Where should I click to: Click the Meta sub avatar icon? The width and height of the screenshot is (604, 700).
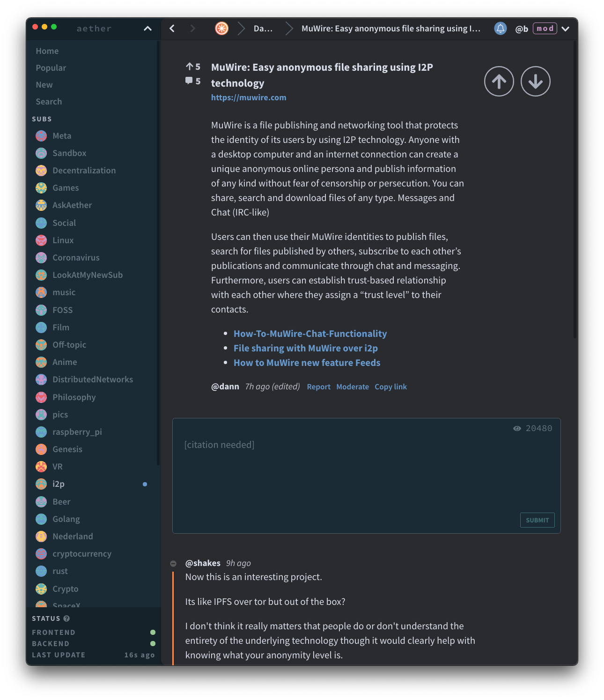41,136
